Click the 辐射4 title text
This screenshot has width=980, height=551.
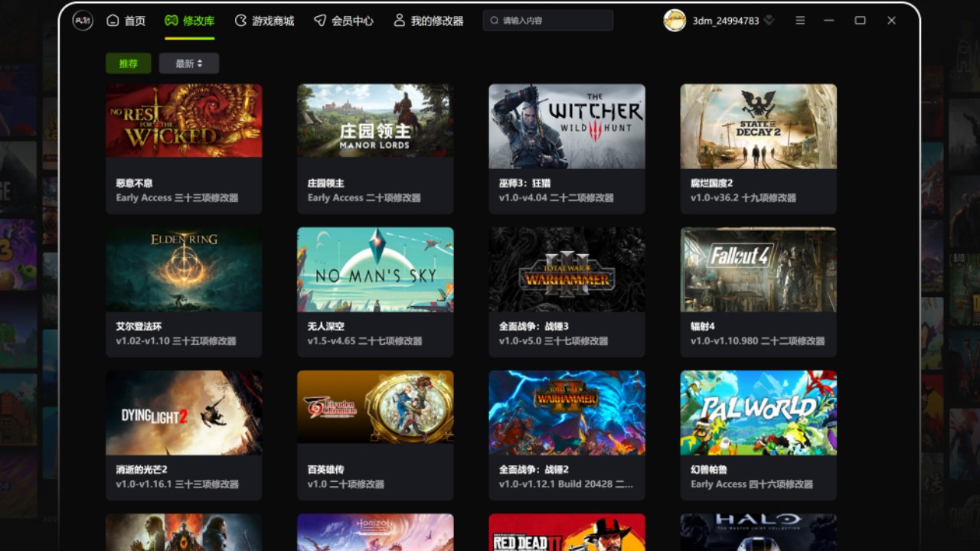point(703,327)
